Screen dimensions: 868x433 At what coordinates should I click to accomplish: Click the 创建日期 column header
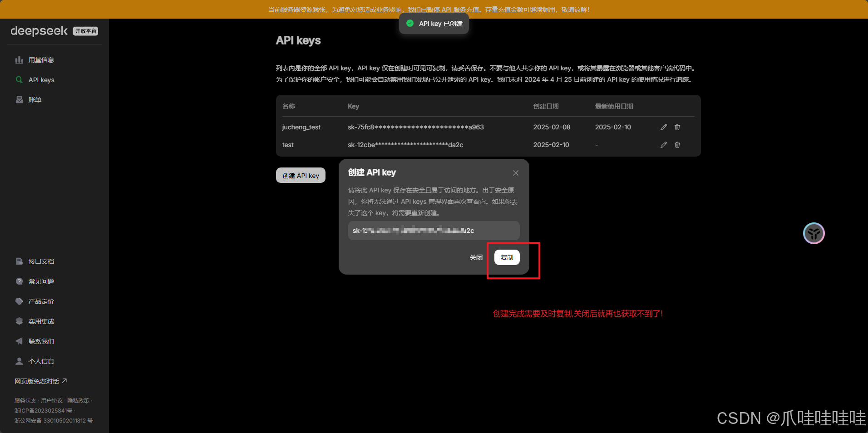coord(546,106)
